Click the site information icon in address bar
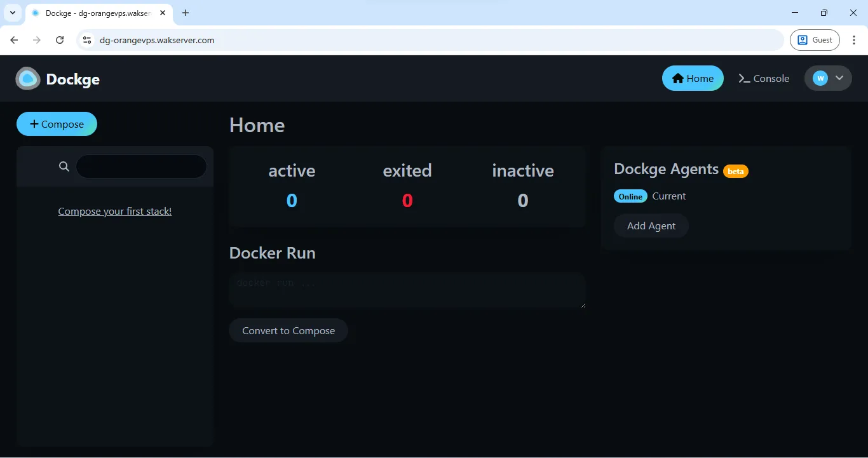The width and height of the screenshot is (868, 458). (x=86, y=39)
